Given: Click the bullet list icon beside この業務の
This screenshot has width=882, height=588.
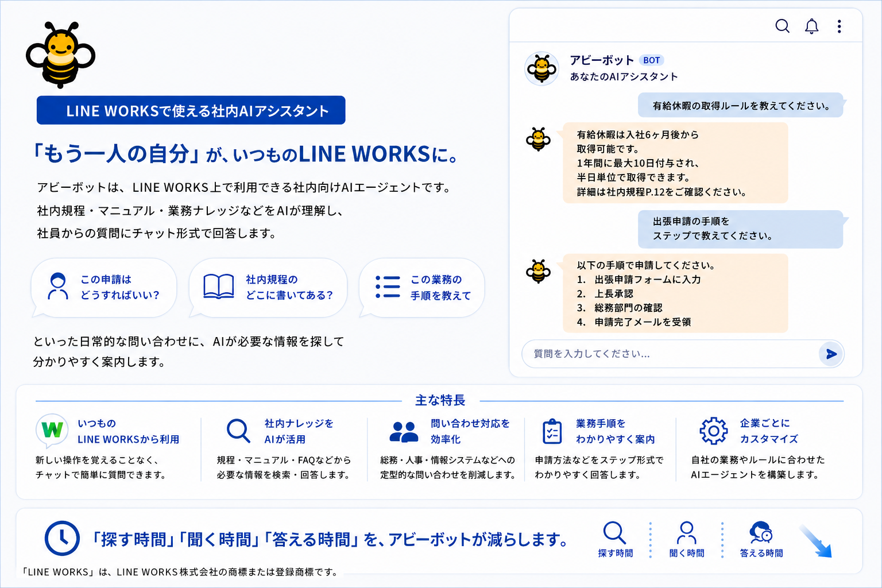Looking at the screenshot, I should pyautogui.click(x=388, y=287).
